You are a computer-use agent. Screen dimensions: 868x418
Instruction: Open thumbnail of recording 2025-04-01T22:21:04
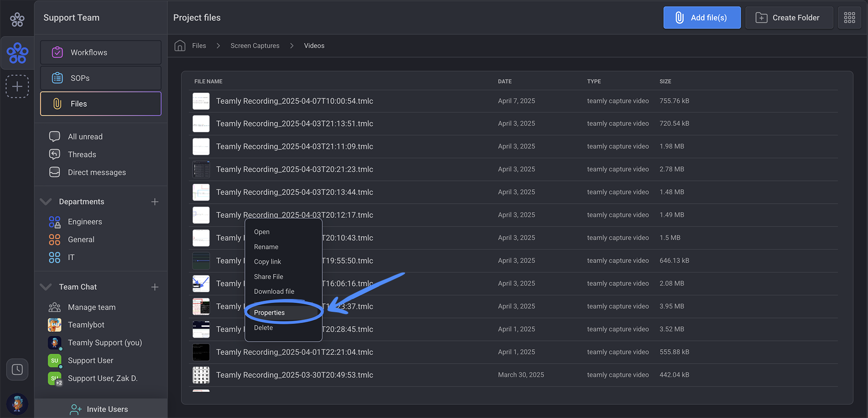(201, 352)
